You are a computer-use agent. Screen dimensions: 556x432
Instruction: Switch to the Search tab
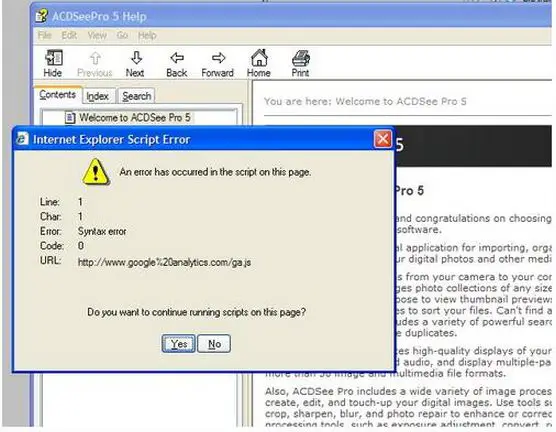(x=137, y=96)
